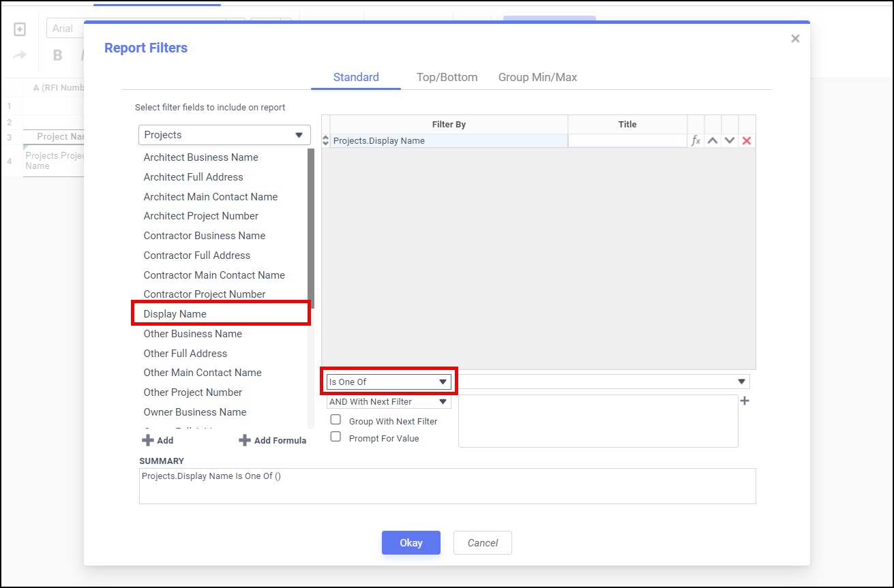Click the Summary text area
The image size is (894, 588).
(x=447, y=486)
